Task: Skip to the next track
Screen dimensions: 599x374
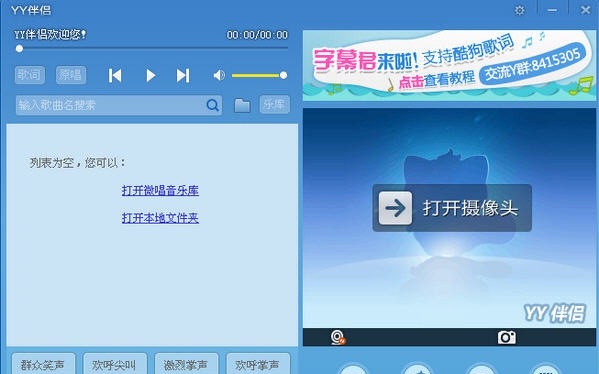Action: click(x=183, y=76)
